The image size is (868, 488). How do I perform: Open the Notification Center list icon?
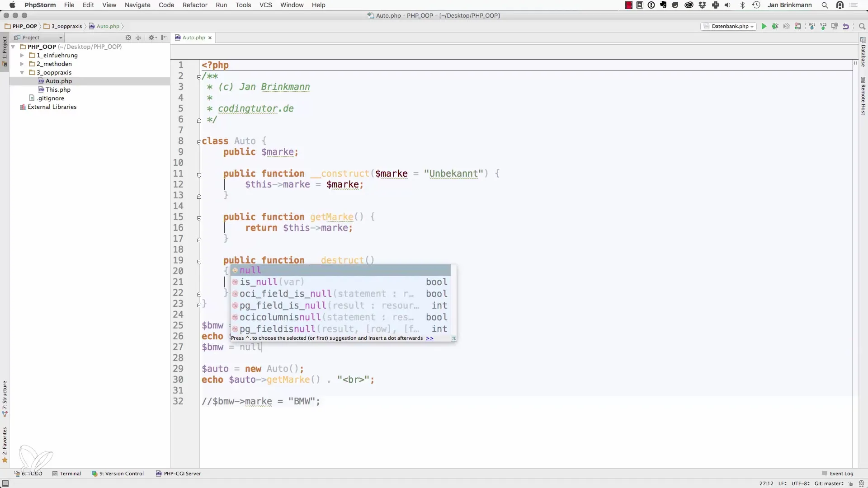[854, 5]
